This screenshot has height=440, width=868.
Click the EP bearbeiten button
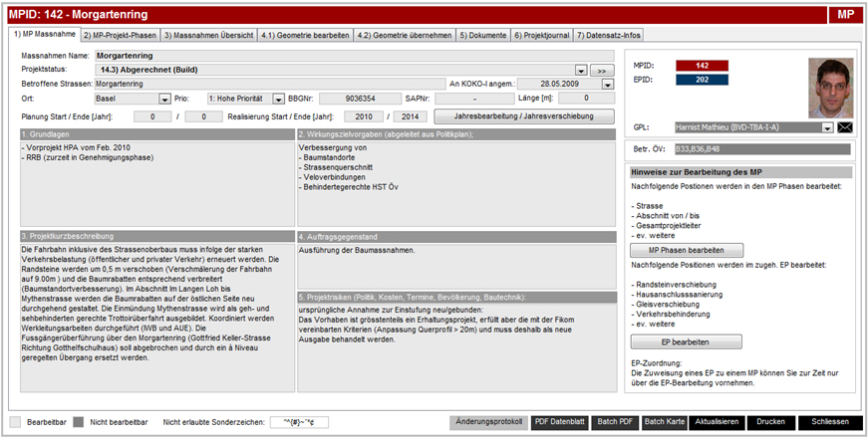[x=686, y=341]
